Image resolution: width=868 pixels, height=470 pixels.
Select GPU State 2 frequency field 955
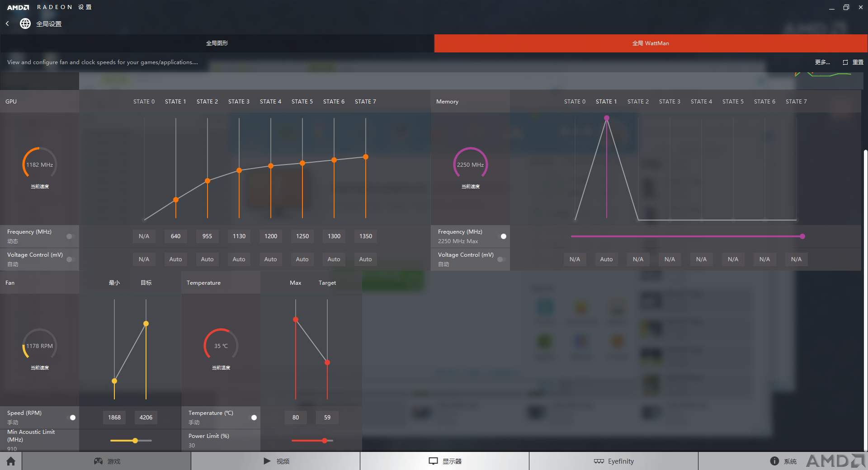point(208,236)
